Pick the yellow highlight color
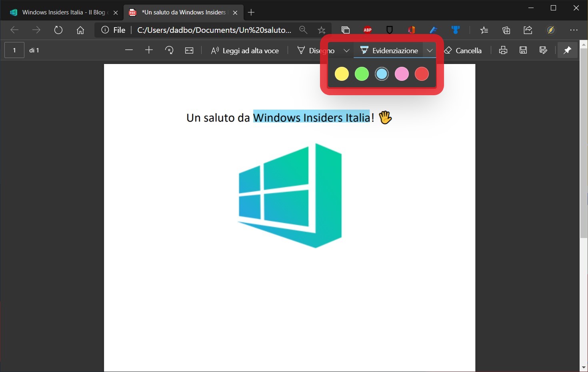This screenshot has width=588, height=372. click(342, 74)
